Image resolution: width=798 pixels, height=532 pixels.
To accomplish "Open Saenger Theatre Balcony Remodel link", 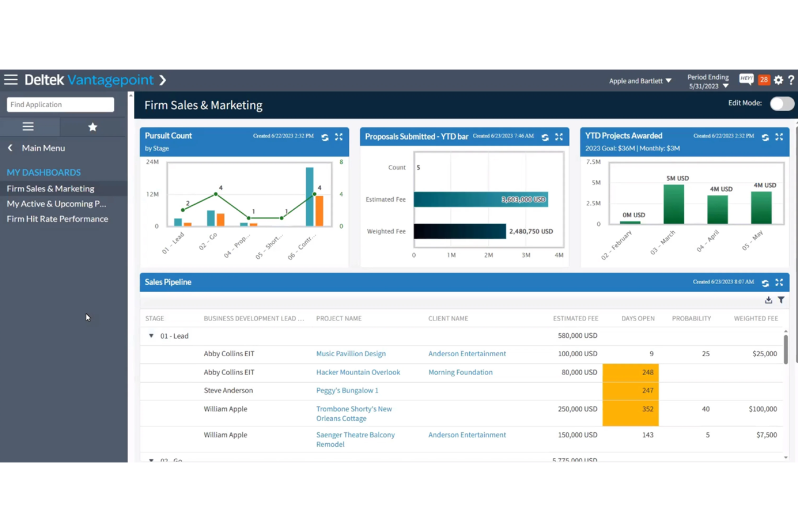I will 355,440.
